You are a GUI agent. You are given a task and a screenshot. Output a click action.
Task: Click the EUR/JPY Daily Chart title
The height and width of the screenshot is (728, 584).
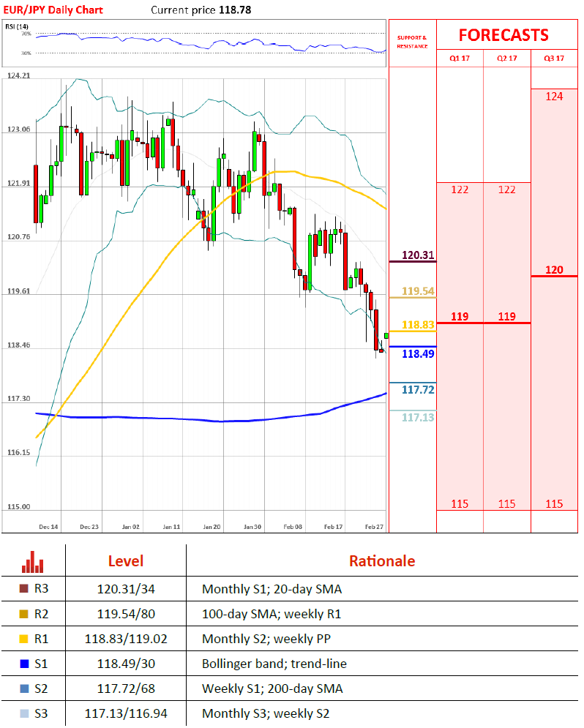[x=53, y=10]
